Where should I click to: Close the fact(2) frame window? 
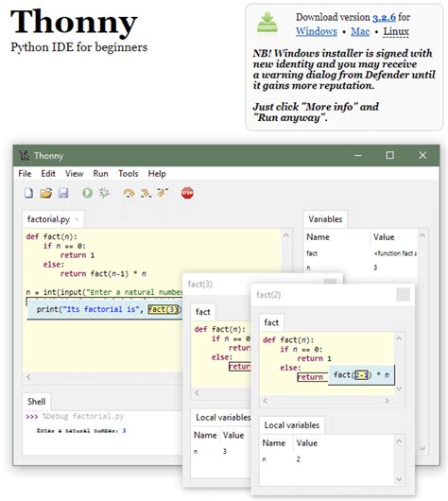(403, 294)
